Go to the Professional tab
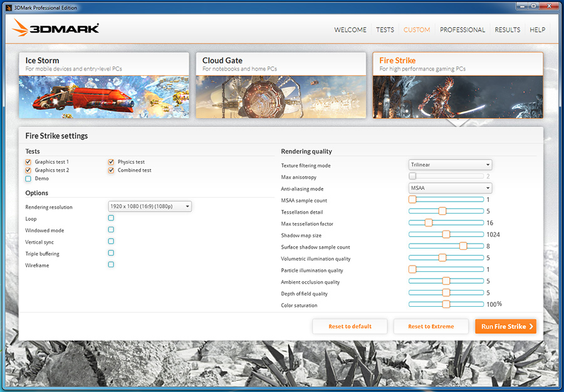 coord(462,30)
